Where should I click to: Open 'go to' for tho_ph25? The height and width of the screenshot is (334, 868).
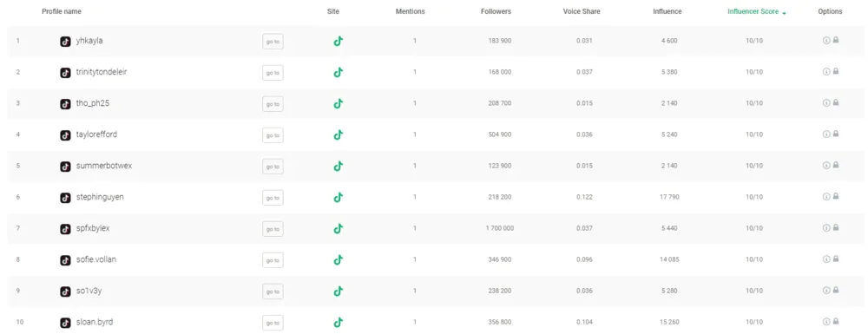[x=273, y=104]
